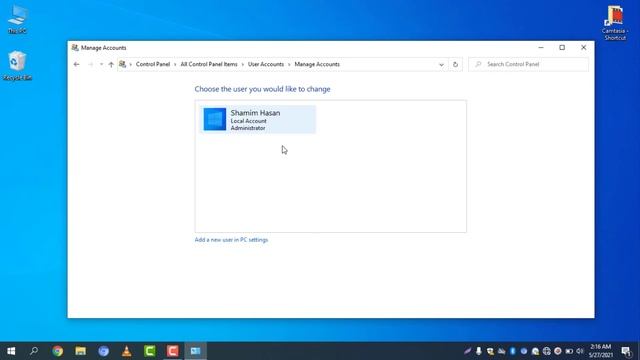Maximize the Manage Accounts window

click(x=562, y=47)
